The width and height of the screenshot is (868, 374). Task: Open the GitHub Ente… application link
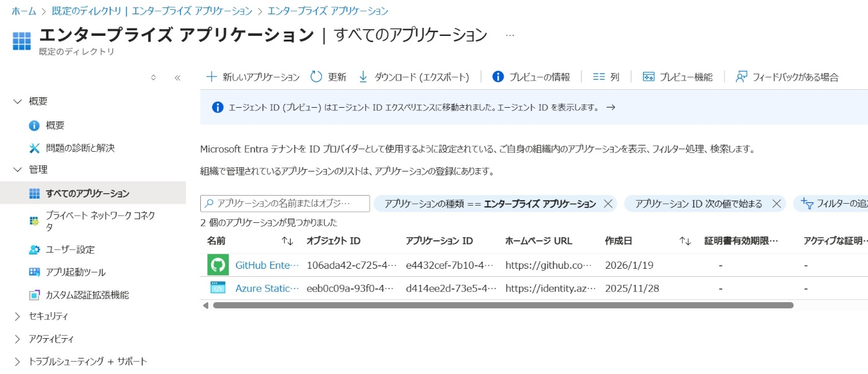[x=267, y=265]
